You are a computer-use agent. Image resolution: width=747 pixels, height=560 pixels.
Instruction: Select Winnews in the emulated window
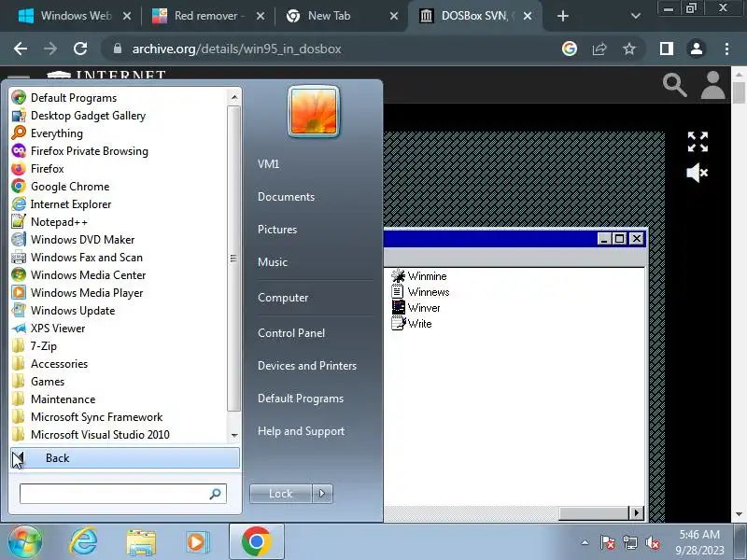(x=420, y=292)
